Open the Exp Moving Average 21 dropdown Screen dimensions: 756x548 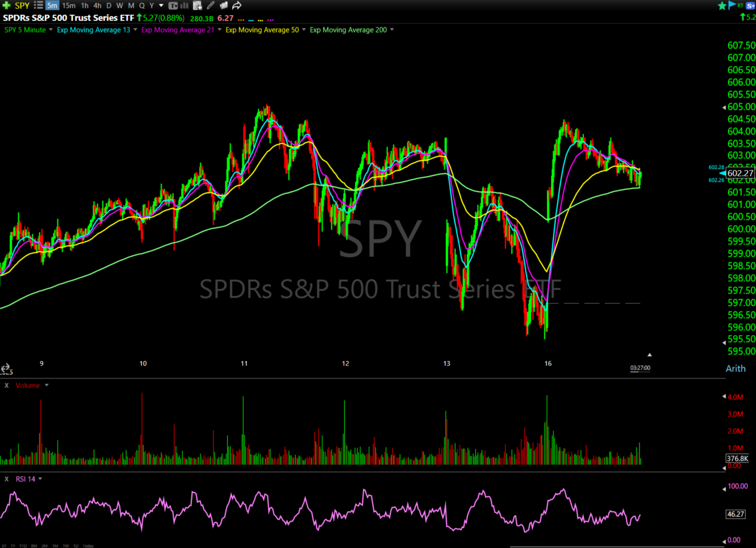click(x=219, y=30)
